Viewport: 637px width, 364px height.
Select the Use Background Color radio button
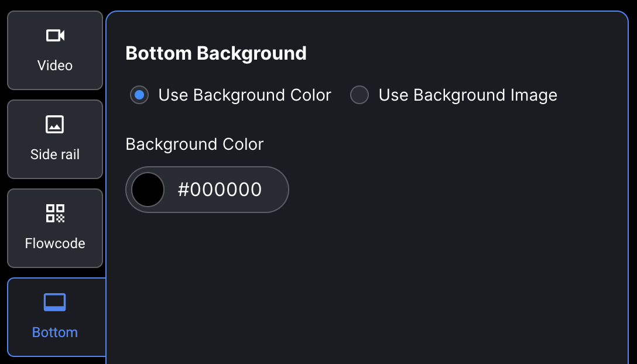(x=139, y=95)
